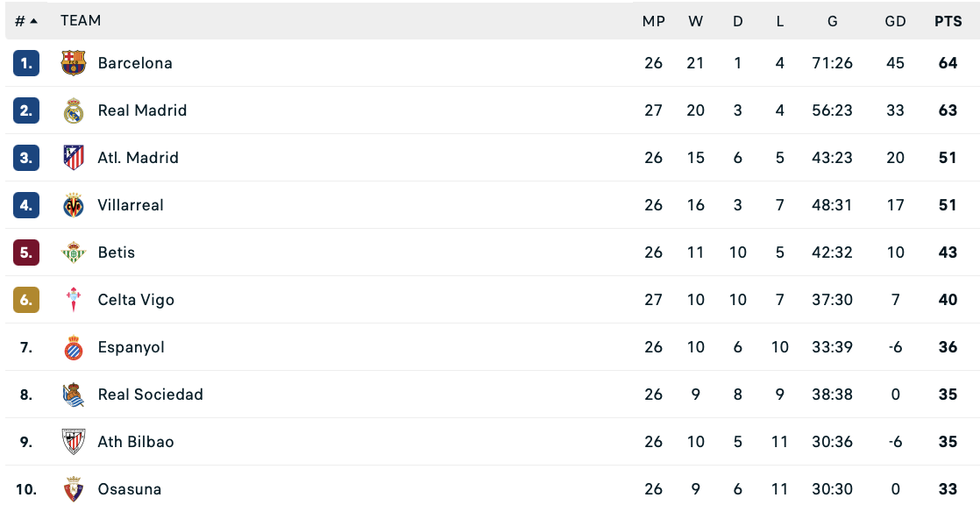Click the Barcelona club crest
Viewport: 980px width, 512px height.
(74, 63)
